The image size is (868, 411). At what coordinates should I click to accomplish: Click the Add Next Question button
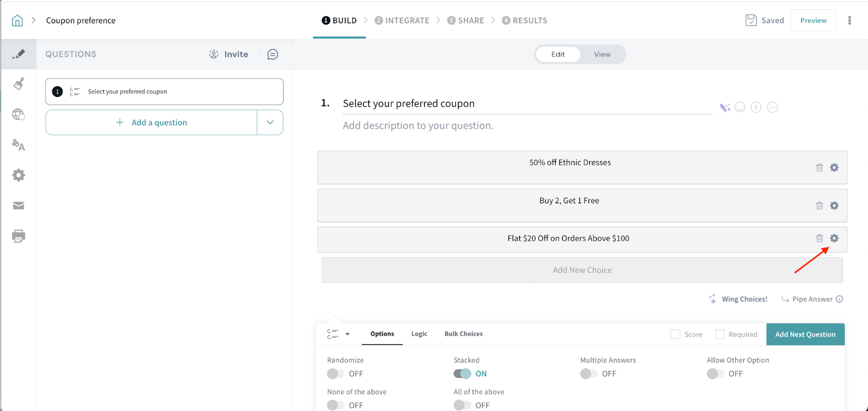805,335
